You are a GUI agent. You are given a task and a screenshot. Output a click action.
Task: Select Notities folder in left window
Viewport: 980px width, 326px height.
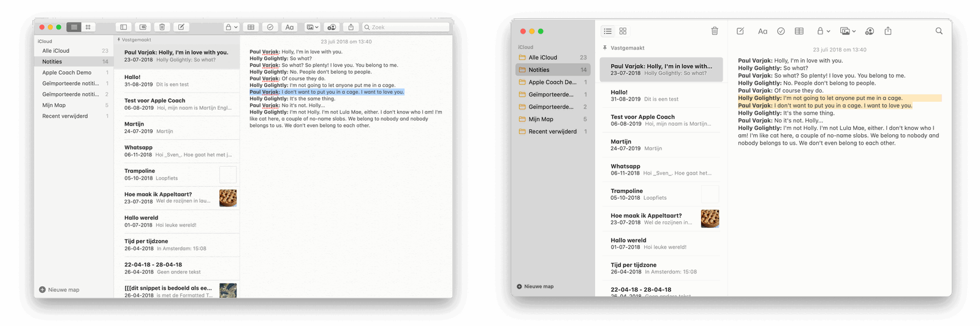click(x=74, y=61)
